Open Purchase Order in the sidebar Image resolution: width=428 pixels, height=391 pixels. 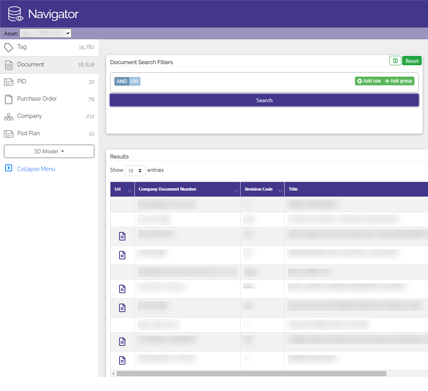pos(49,99)
